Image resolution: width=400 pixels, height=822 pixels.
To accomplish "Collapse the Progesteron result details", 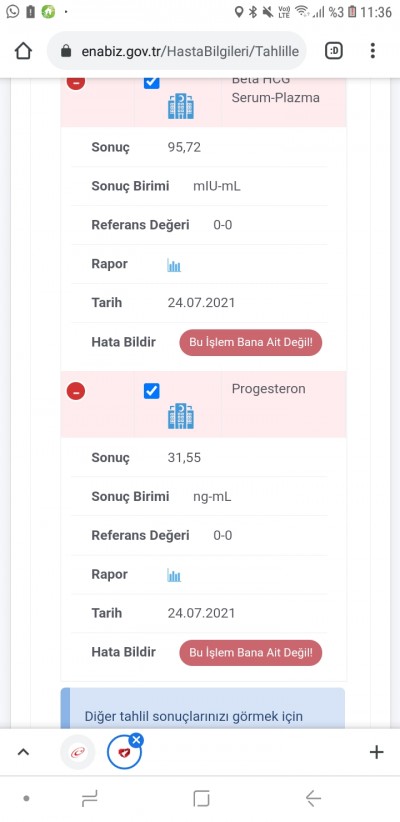I will (76, 391).
